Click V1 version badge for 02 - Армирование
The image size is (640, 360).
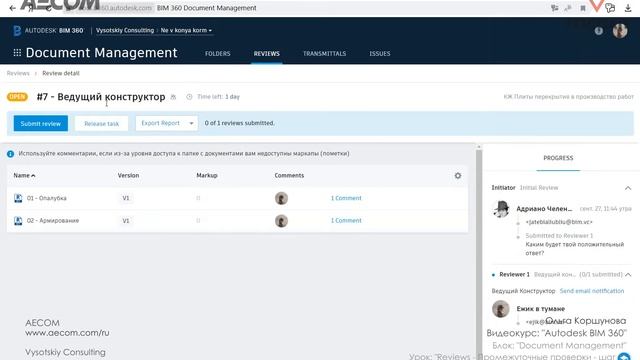coord(126,220)
